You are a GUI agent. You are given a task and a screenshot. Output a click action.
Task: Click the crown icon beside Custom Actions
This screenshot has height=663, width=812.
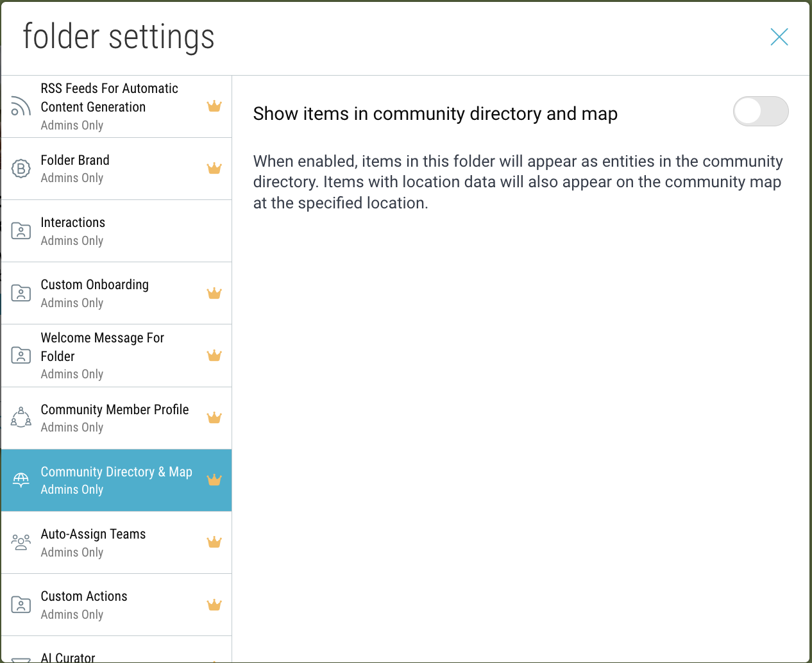click(x=214, y=605)
